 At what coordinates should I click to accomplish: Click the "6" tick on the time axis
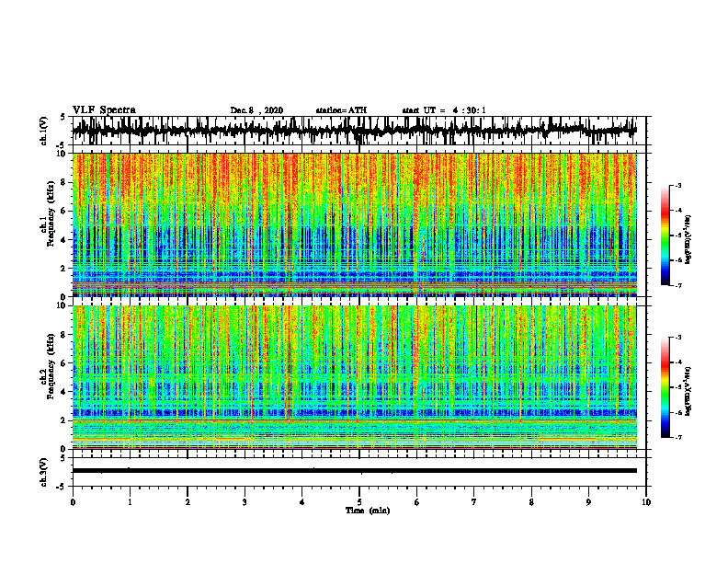point(417,502)
